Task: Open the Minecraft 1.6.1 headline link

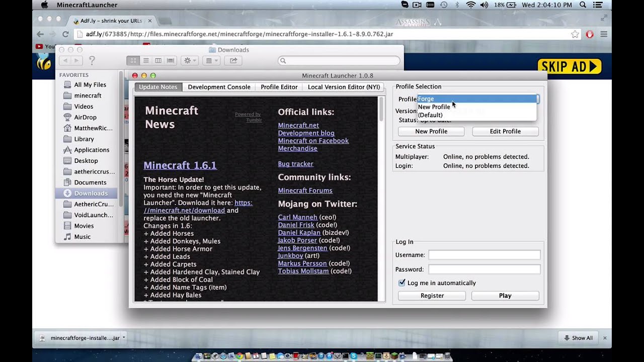Action: pyautogui.click(x=180, y=165)
